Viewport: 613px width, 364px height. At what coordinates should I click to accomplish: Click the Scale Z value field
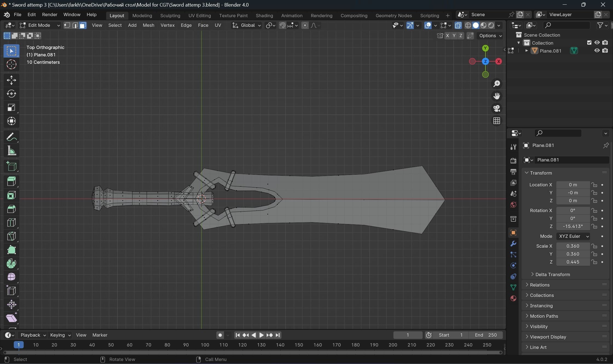point(573,262)
